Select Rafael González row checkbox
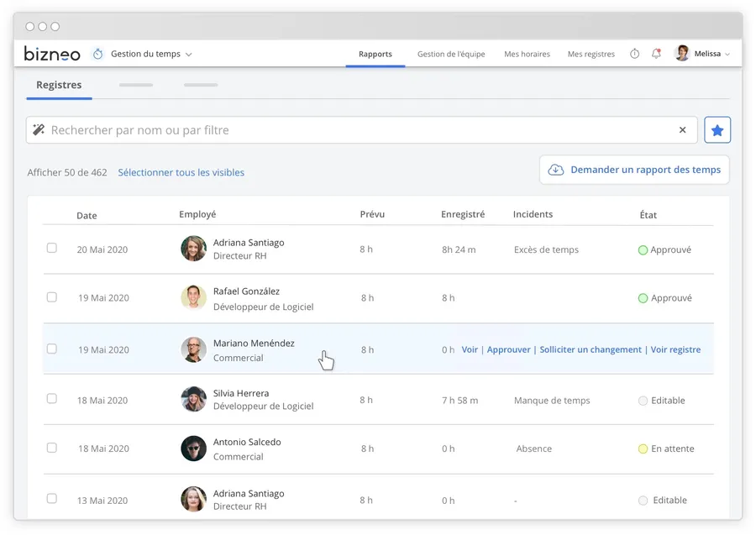Image resolution: width=756 pixels, height=535 pixels. [52, 297]
